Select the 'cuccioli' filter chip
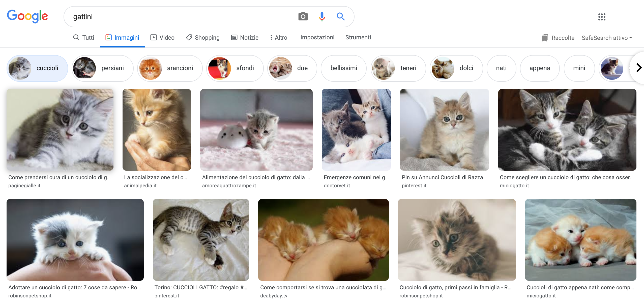644x306 pixels. click(x=37, y=68)
